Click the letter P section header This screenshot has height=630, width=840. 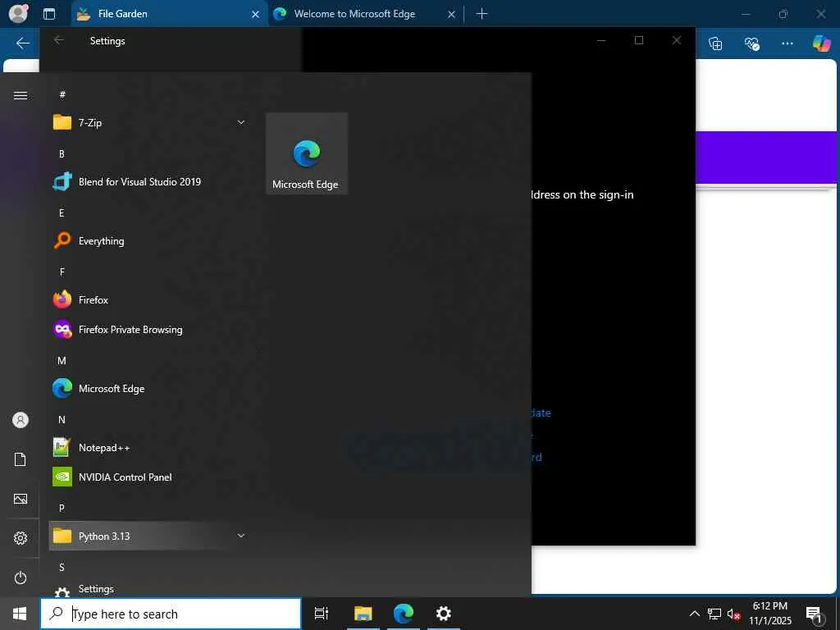tap(62, 508)
